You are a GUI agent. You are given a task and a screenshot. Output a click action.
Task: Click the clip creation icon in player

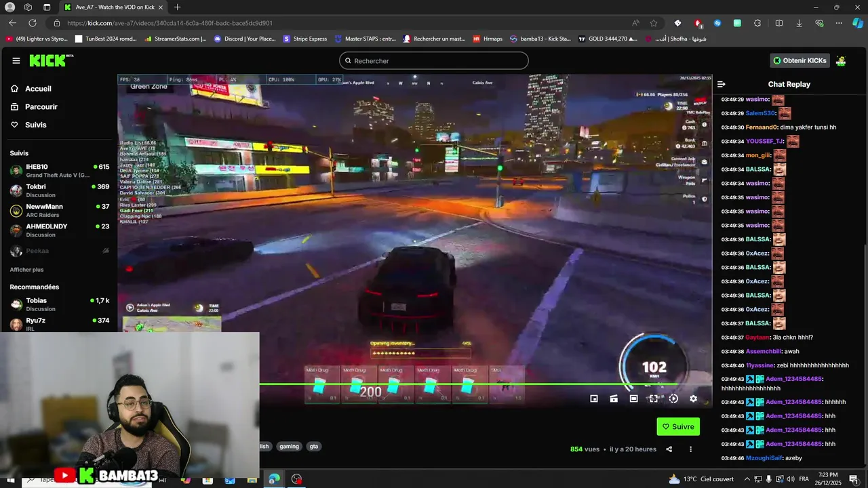coord(614,399)
